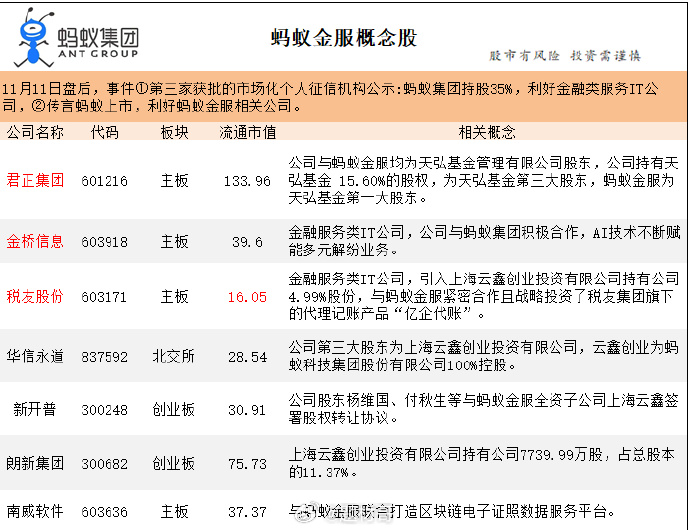Click the title 蚂蚁金服概念股
The image size is (690, 530).
pyautogui.click(x=344, y=38)
